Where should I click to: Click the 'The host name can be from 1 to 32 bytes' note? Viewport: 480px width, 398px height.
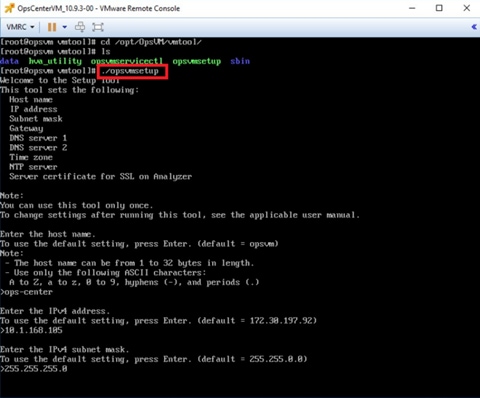point(130,263)
